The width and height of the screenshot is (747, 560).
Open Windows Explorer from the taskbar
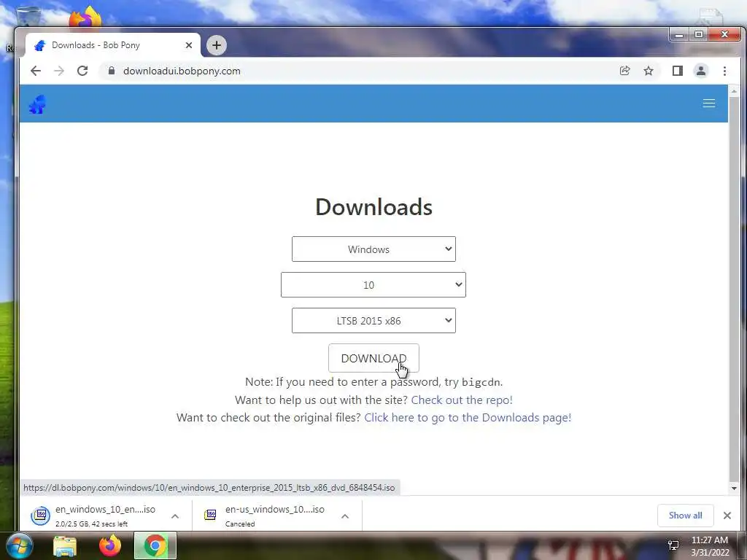point(65,546)
